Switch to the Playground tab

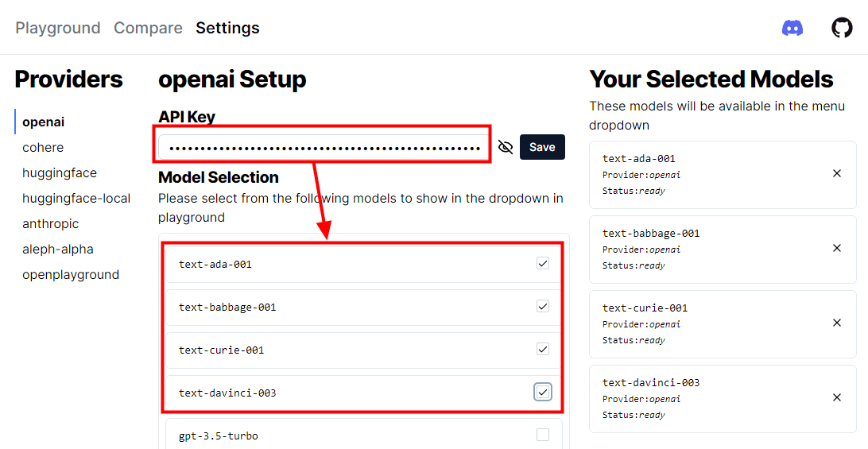point(58,28)
